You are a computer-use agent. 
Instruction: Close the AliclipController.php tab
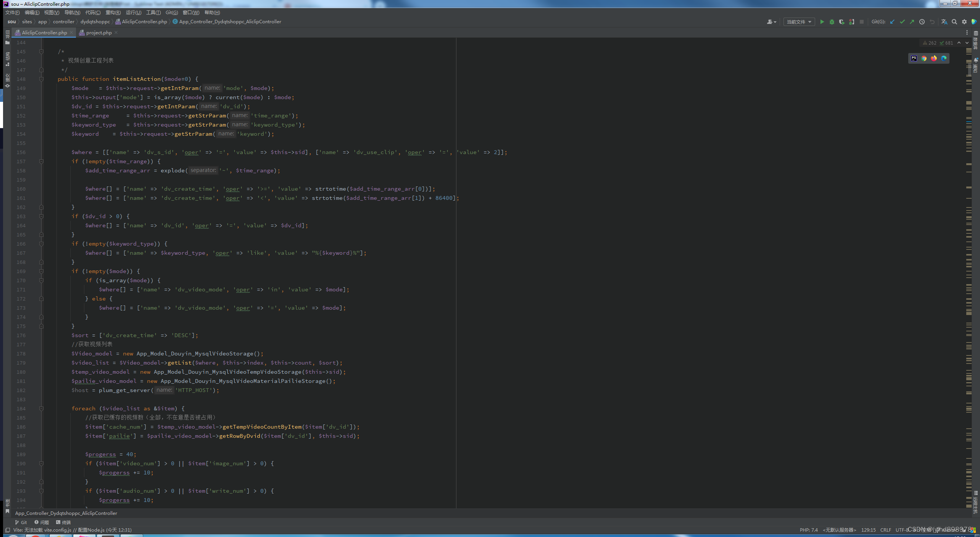[x=71, y=33]
